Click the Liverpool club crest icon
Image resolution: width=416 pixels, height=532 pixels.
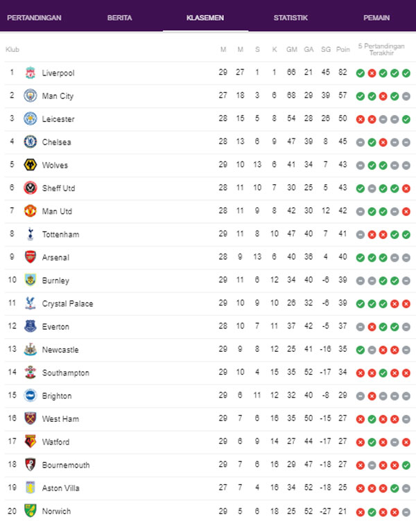[x=30, y=73]
